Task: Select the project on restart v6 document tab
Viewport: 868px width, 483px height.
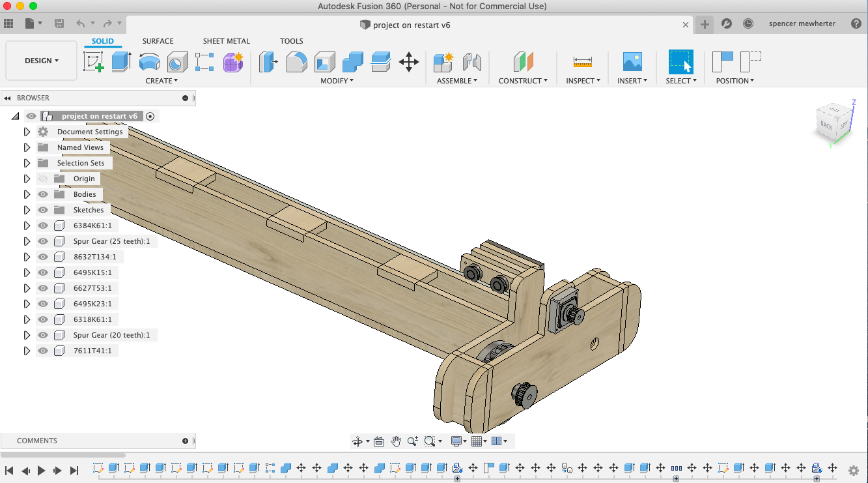Action: coord(404,25)
